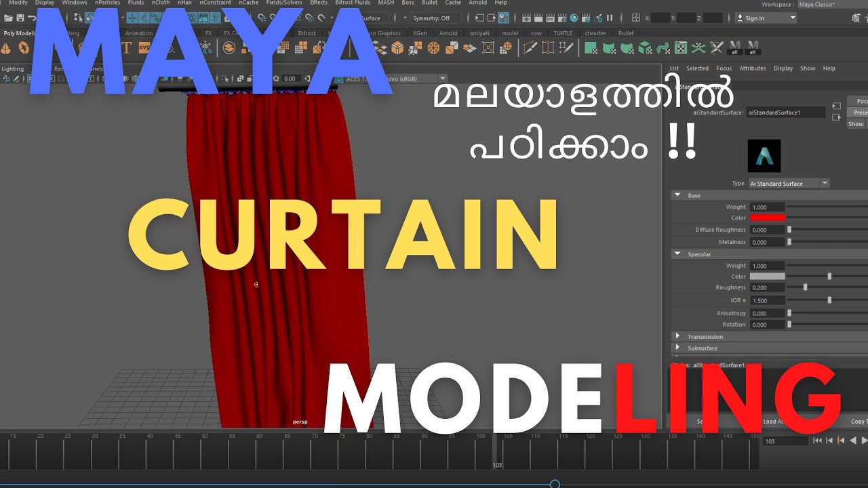Click the Save Scene floppy icon

pyautogui.click(x=20, y=18)
